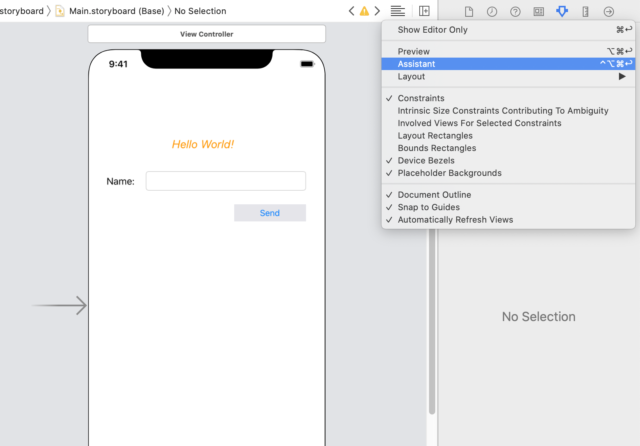The image size is (640, 446).
Task: Select the battery icon in device status bar
Action: (307, 64)
